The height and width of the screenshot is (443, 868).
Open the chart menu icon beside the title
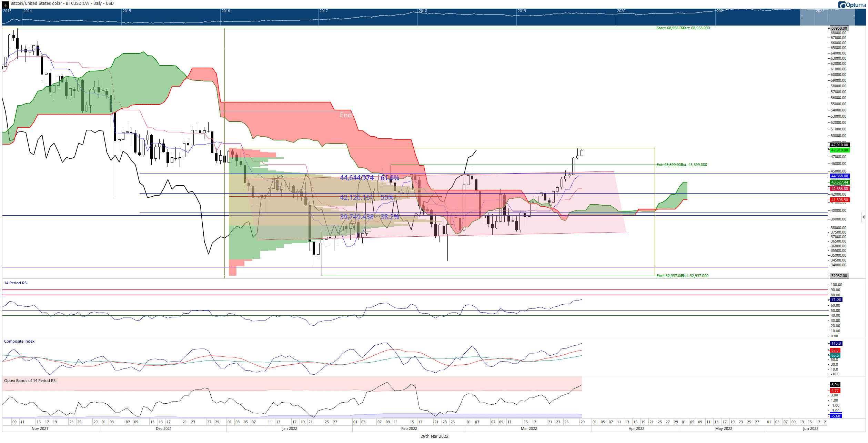6,4
